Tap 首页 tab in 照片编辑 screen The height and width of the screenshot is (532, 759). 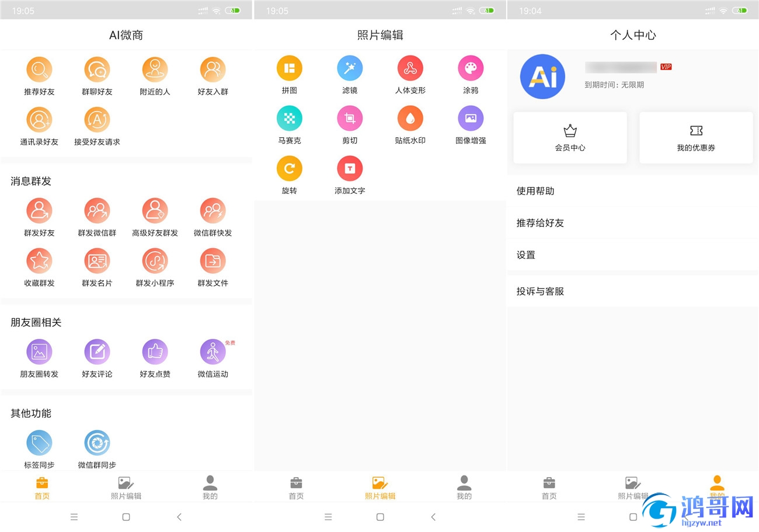coord(296,488)
